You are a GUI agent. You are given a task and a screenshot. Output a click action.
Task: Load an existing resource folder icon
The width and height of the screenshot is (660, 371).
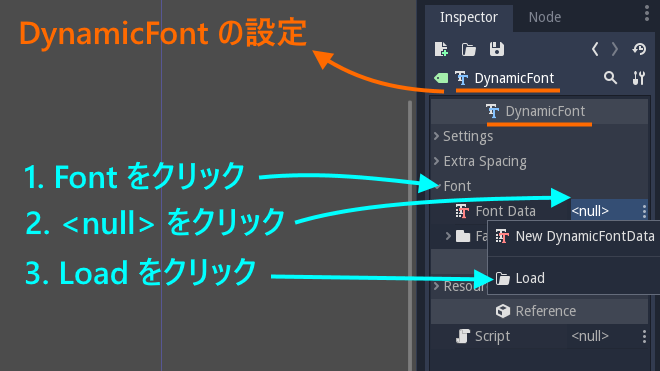coord(468,50)
